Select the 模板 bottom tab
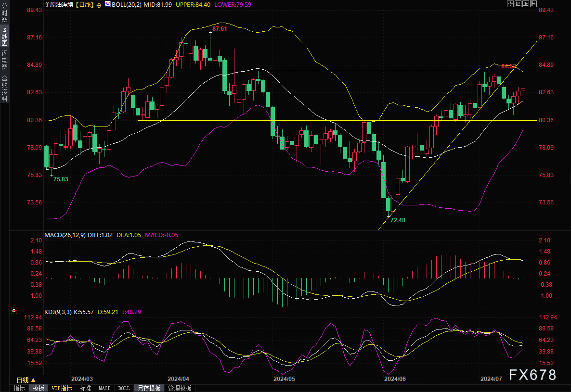Viewport: 571px width, 392px height. coord(38,388)
